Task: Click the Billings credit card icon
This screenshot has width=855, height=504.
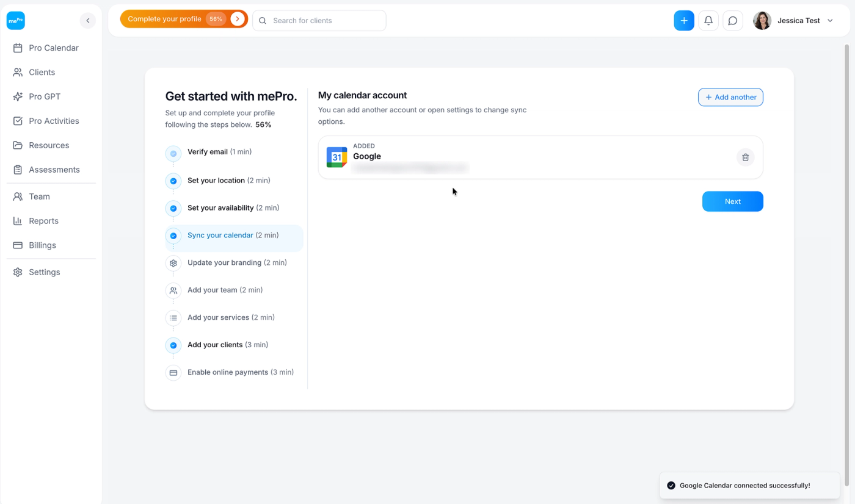Action: (18, 245)
